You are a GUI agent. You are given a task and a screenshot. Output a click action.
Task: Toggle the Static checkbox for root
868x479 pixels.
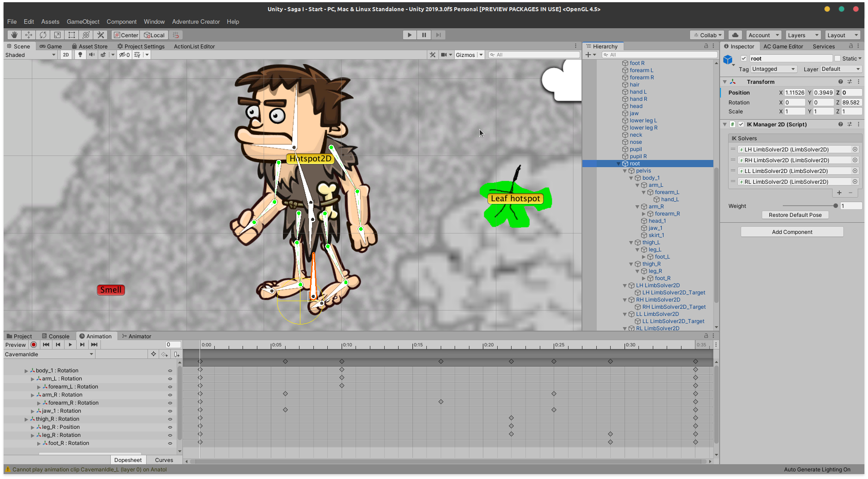coord(838,58)
